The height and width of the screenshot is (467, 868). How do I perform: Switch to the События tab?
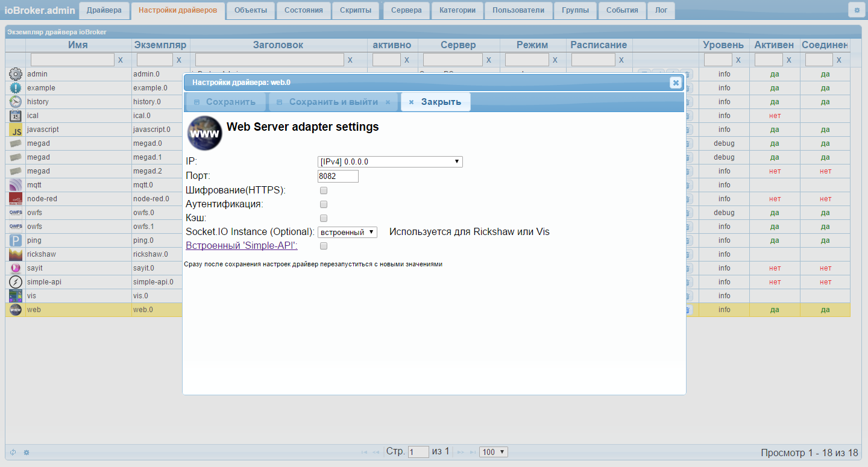(x=622, y=10)
